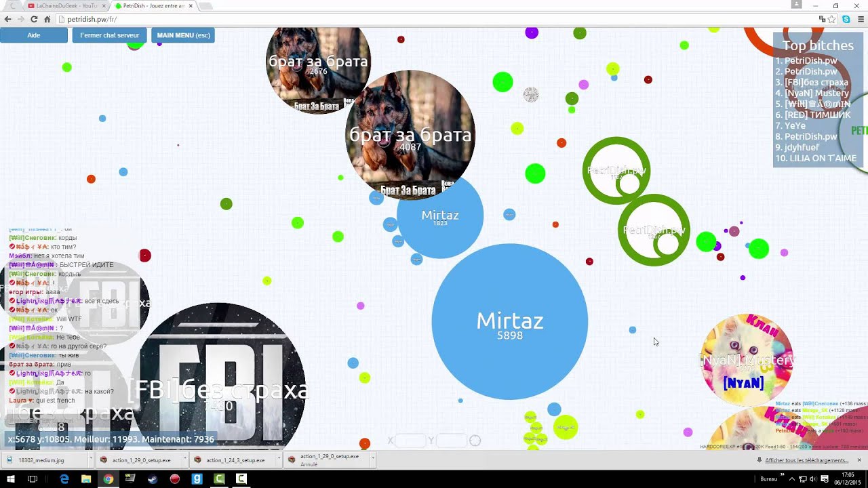Open MAIN MENU (esc) button
The image size is (868, 488).
click(183, 35)
